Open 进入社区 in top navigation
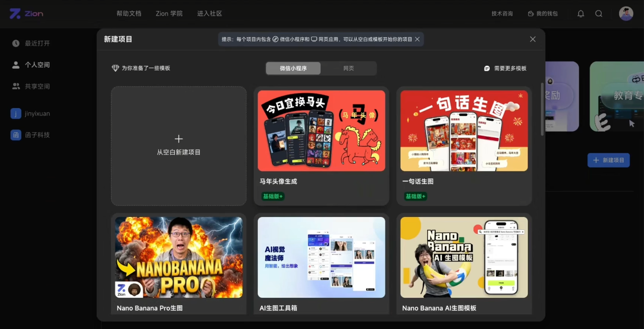 click(209, 14)
